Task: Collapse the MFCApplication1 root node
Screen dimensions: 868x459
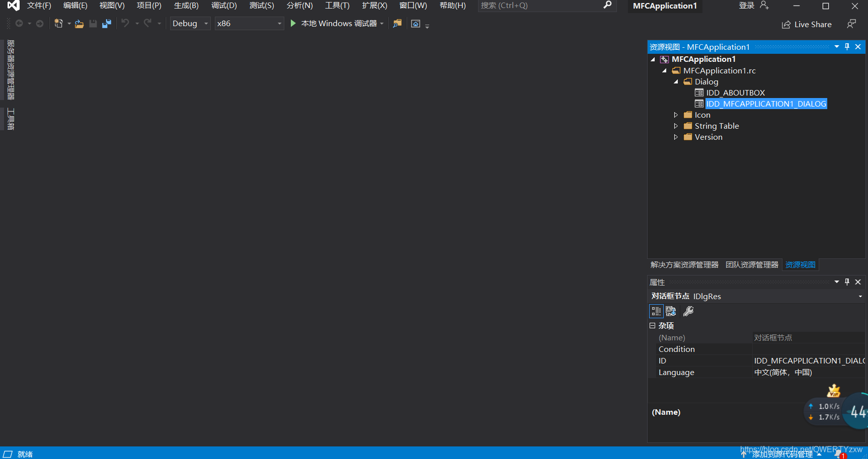Action: click(653, 59)
